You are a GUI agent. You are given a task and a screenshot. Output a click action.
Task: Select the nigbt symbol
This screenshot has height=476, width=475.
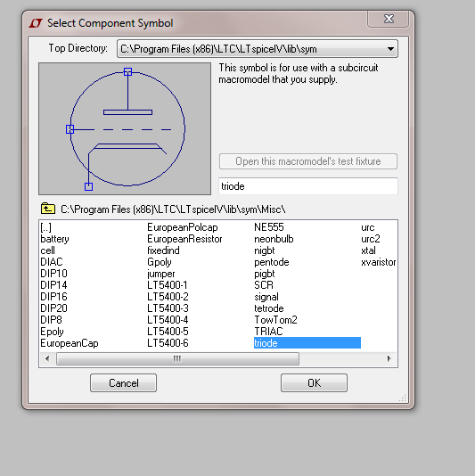point(265,250)
